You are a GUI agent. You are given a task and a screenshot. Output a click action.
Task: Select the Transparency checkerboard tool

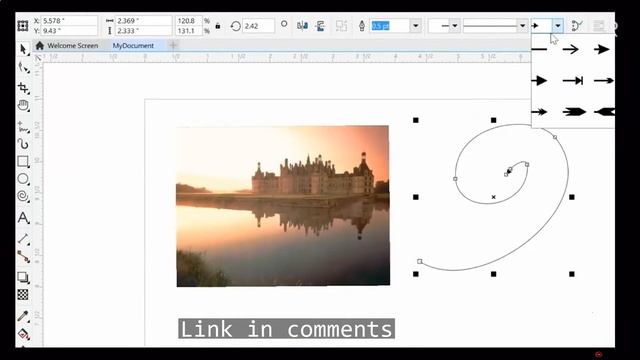[23, 295]
